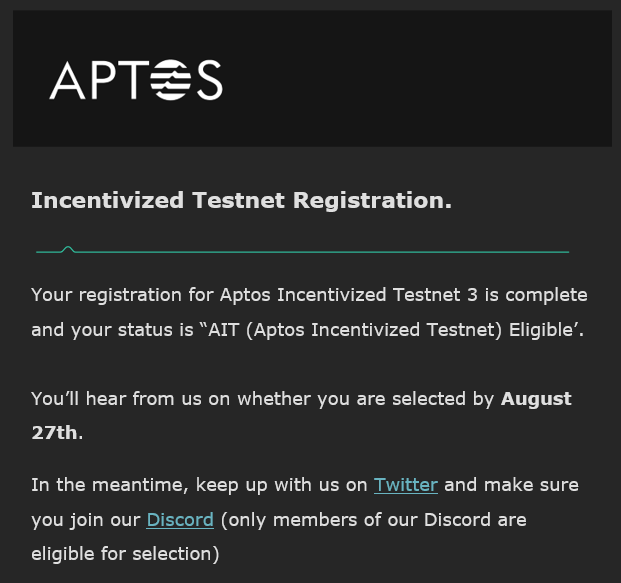This screenshot has height=583, width=621.
Task: Click the dark header banner empty area
Action: (x=416, y=79)
